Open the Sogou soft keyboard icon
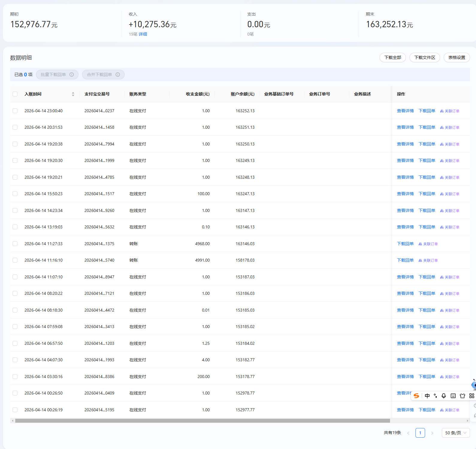The height and width of the screenshot is (449, 476). click(x=453, y=396)
